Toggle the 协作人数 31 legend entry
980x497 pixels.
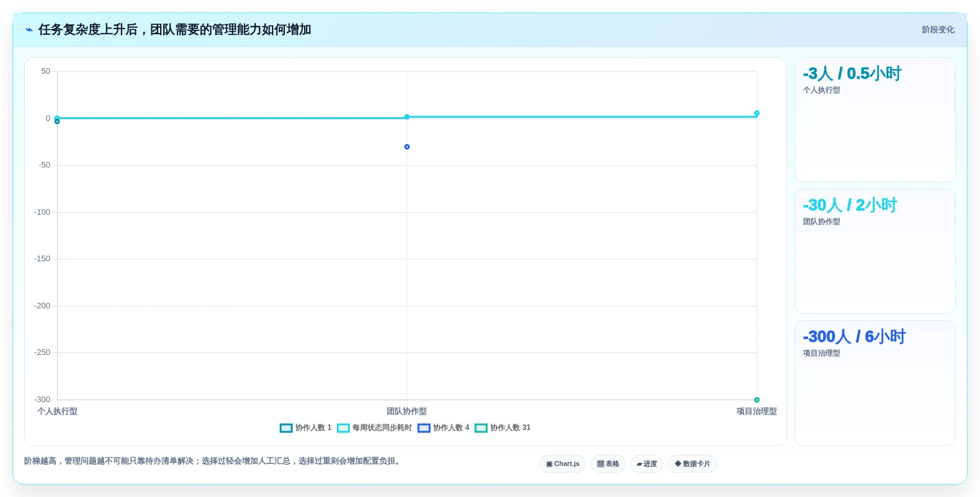click(x=503, y=428)
